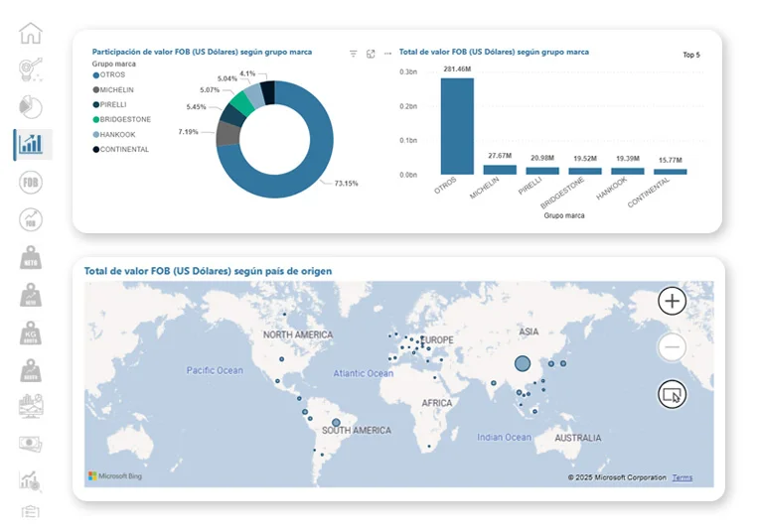Open the KG BRUTO weight page
Image resolution: width=757 pixels, height=532 pixels.
[31, 332]
